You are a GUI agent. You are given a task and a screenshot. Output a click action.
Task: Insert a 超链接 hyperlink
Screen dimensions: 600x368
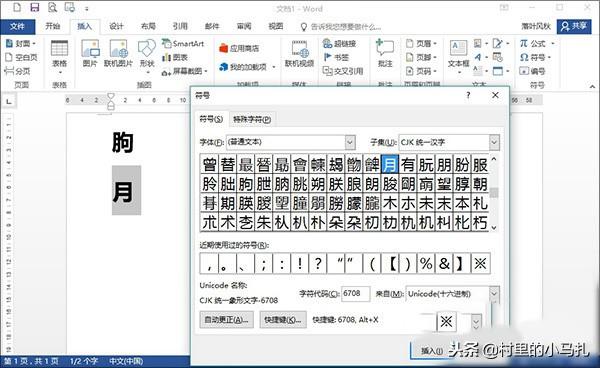(x=339, y=44)
